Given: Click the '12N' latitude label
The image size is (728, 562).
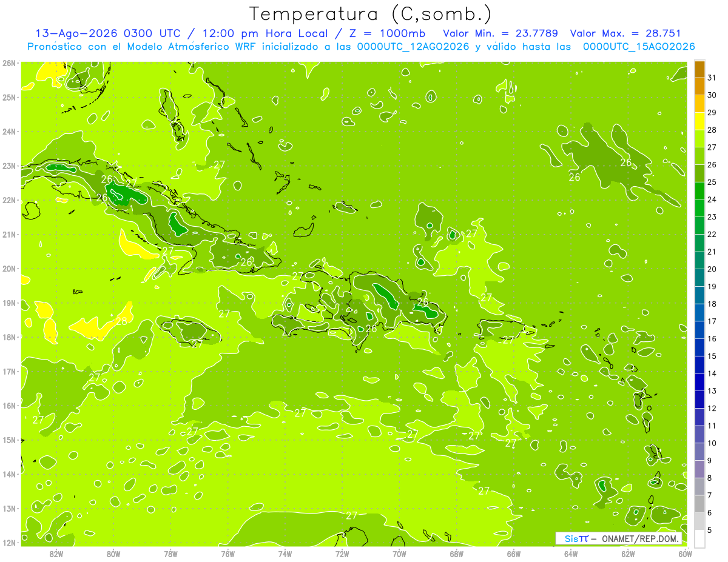Looking at the screenshot, I should (9, 543).
